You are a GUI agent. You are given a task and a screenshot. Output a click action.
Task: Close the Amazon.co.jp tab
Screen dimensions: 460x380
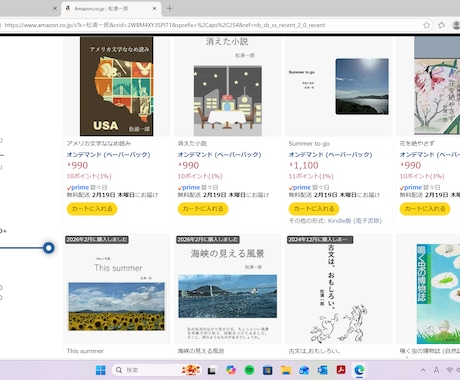(155, 8)
